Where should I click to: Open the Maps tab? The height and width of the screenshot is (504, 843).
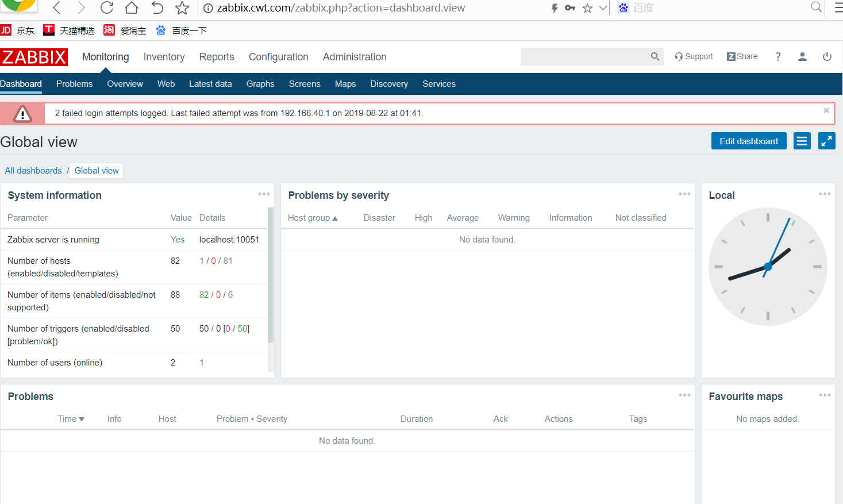(345, 84)
